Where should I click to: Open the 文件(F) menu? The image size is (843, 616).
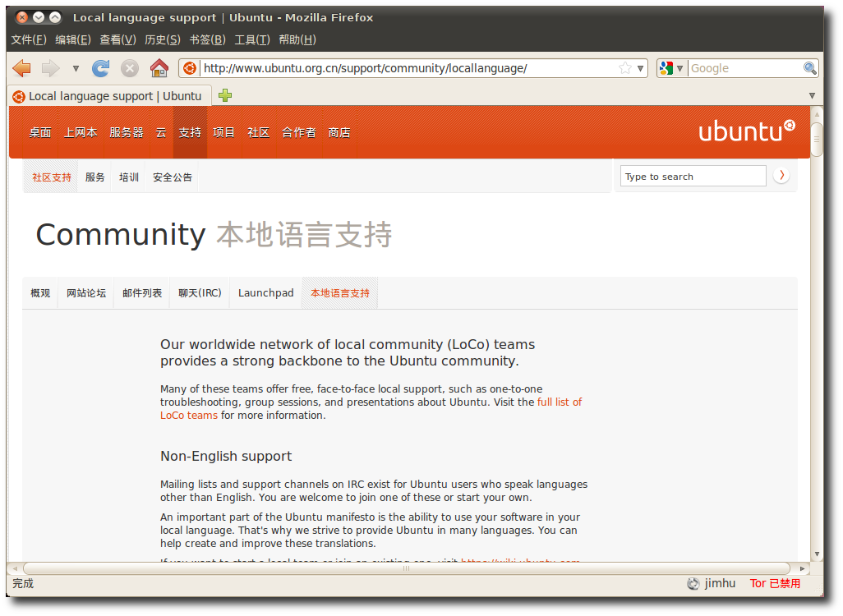tap(29, 39)
